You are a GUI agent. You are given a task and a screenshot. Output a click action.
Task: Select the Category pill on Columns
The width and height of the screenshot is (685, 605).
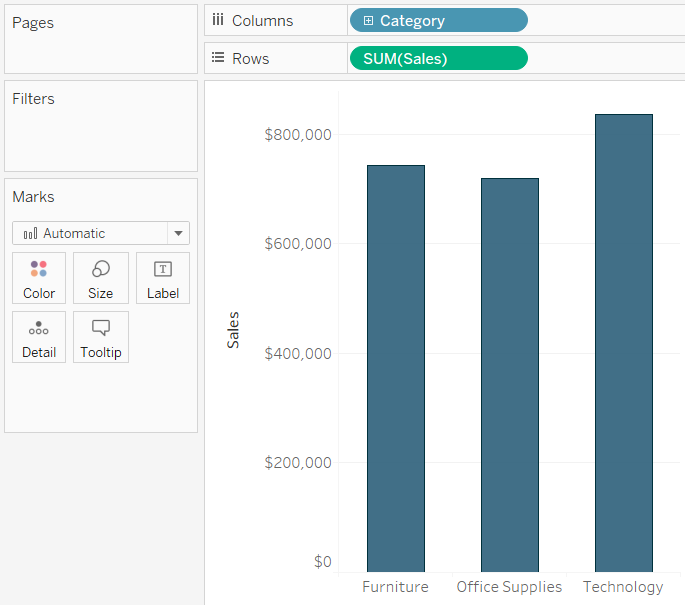(x=439, y=21)
